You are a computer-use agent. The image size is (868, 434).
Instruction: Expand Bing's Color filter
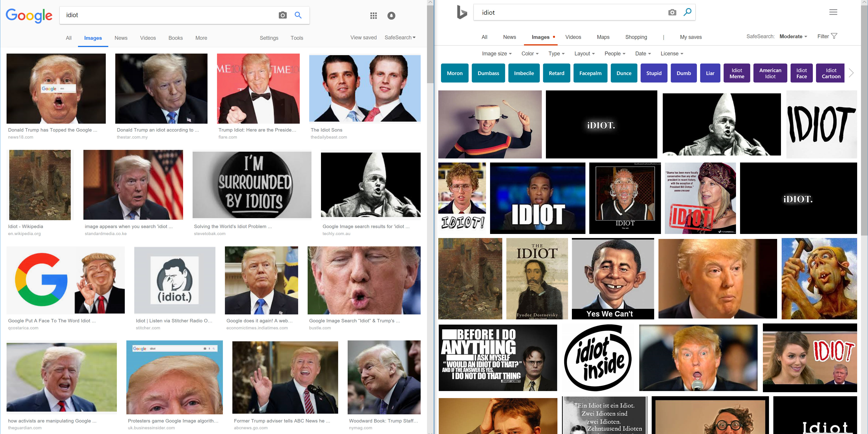530,54
